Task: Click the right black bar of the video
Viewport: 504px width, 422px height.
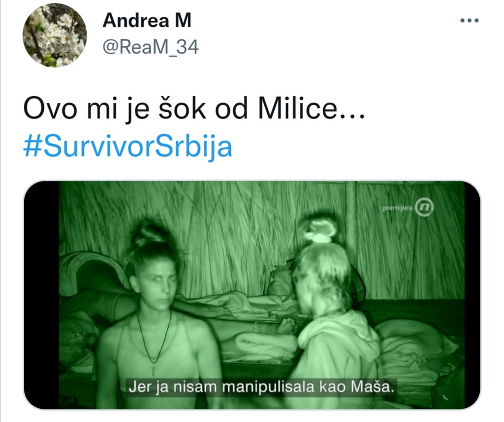Action: pos(472,295)
